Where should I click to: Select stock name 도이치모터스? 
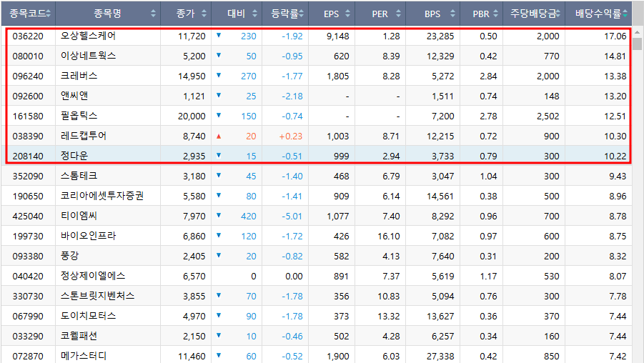[89, 316]
